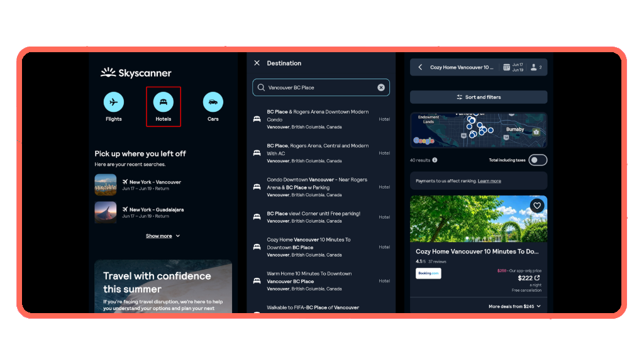Clear the Vancouver BC Place search text
The width and height of the screenshot is (644, 337).
coord(381,87)
